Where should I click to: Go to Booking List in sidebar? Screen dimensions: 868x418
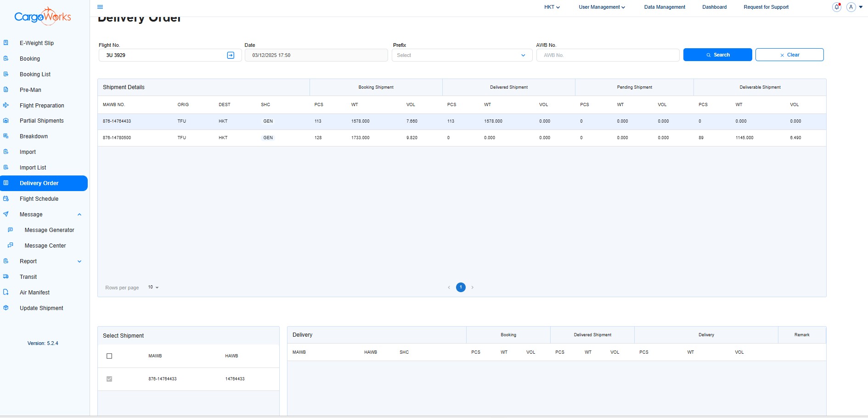point(35,74)
